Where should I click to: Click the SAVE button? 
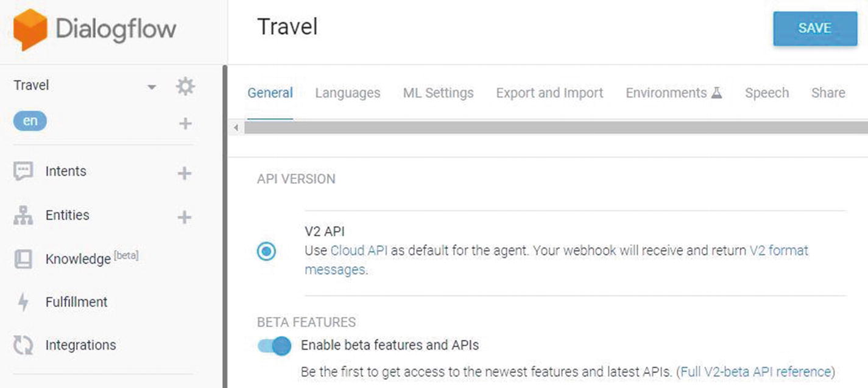(815, 28)
